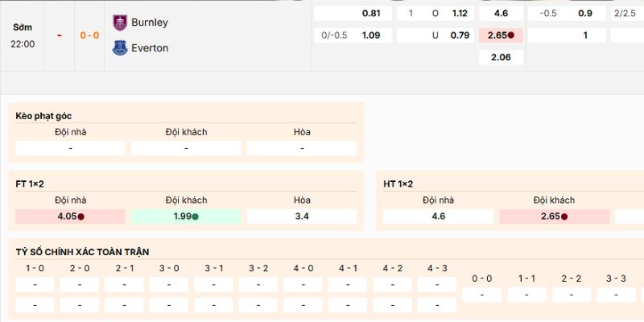This screenshot has width=644, height=322.
Task: Select HT 1×2 home odds 4.6
Action: pos(438,217)
